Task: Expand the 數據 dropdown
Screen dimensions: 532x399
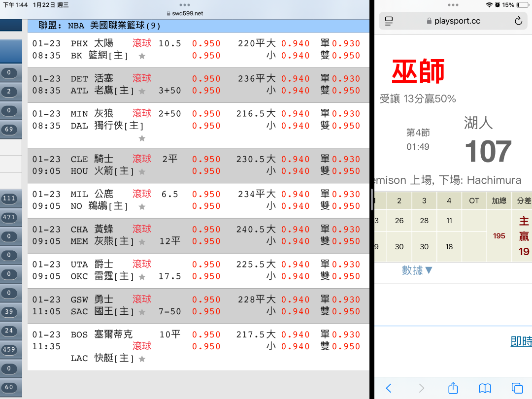Action: pyautogui.click(x=417, y=270)
